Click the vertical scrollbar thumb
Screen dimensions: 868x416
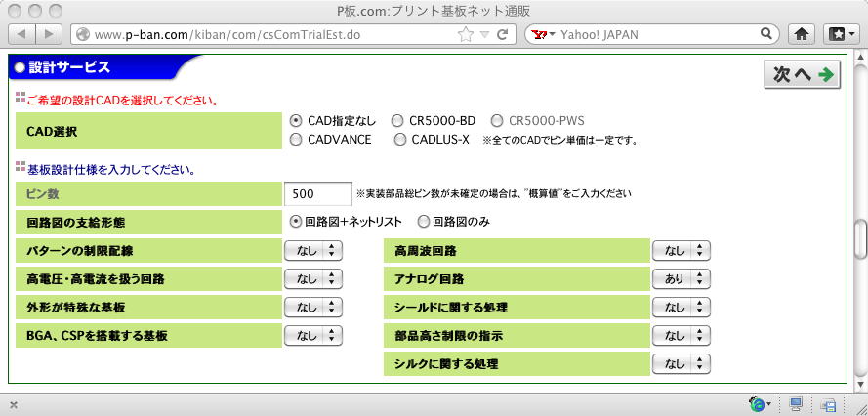tap(861, 240)
